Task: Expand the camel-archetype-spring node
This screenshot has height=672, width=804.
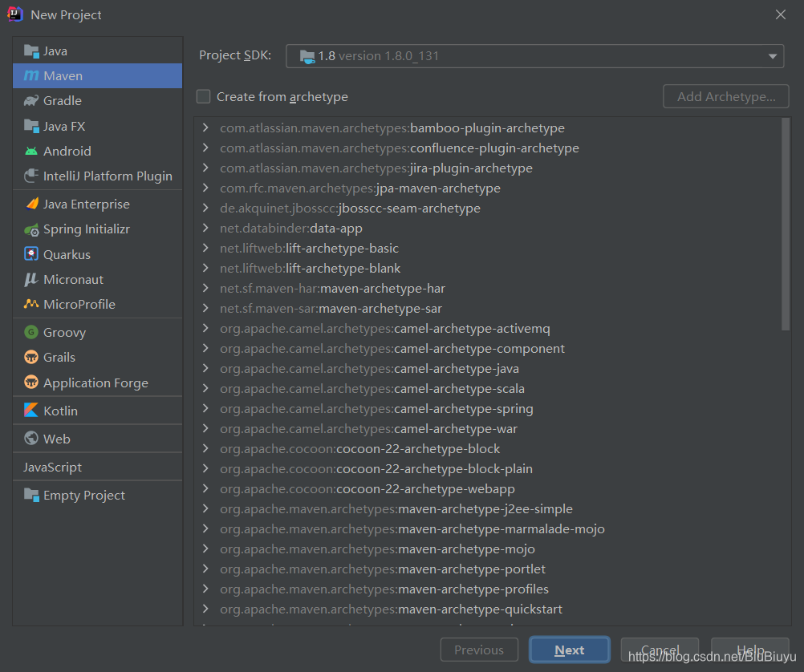Action: pyautogui.click(x=205, y=408)
